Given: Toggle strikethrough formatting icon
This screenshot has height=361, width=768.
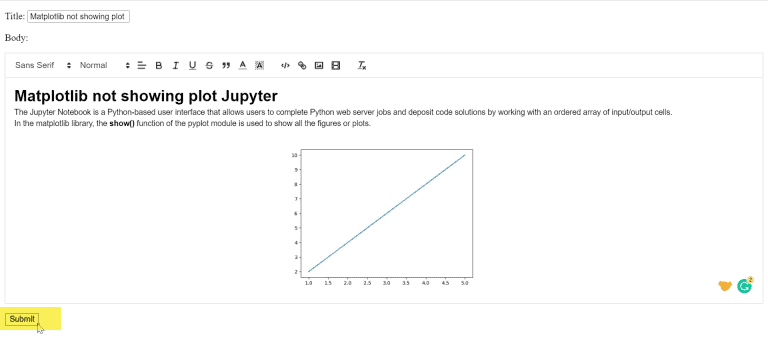Looking at the screenshot, I should 209,66.
